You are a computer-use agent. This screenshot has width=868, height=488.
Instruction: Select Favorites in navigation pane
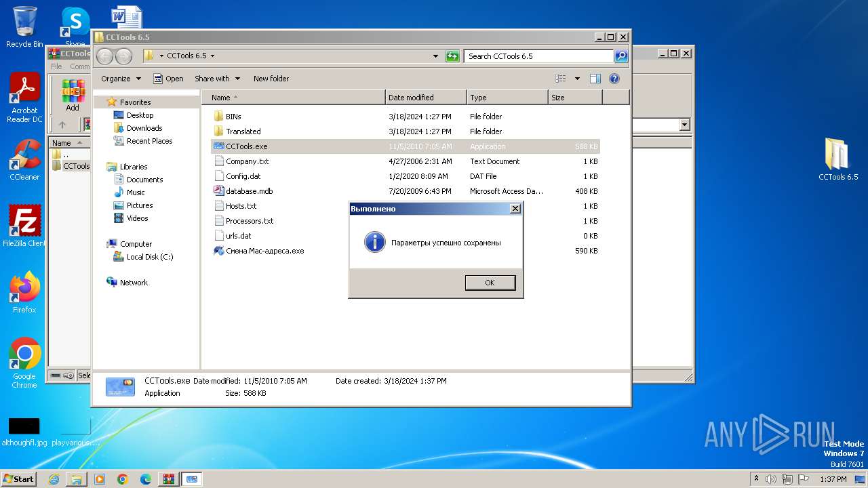135,102
